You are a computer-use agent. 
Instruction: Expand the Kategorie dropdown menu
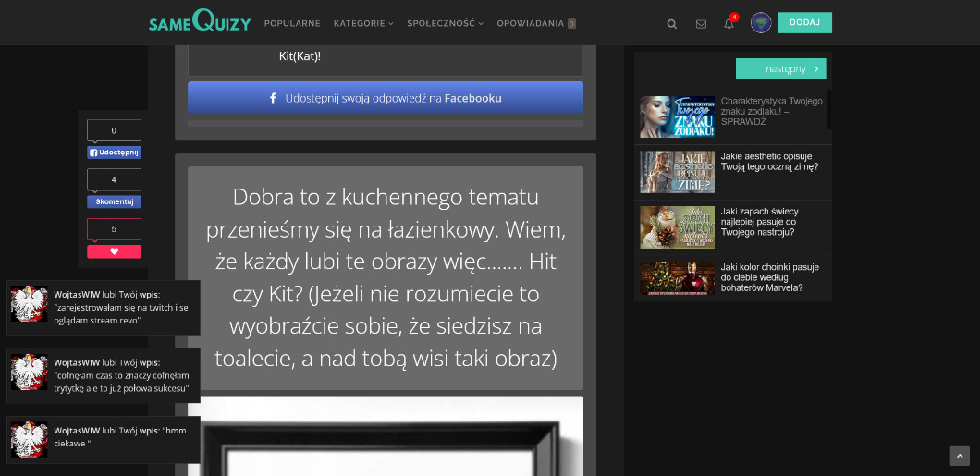point(363,23)
